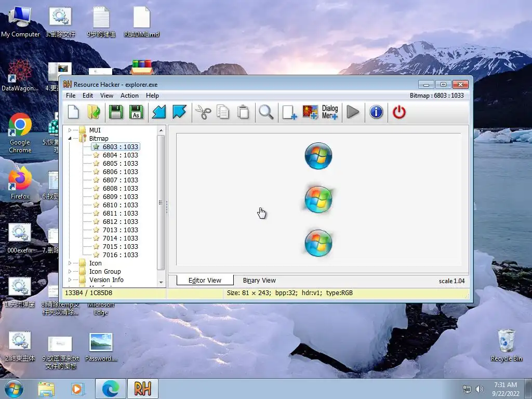Click the gray Compile play icon
This screenshot has height=399, width=532.
pos(353,112)
